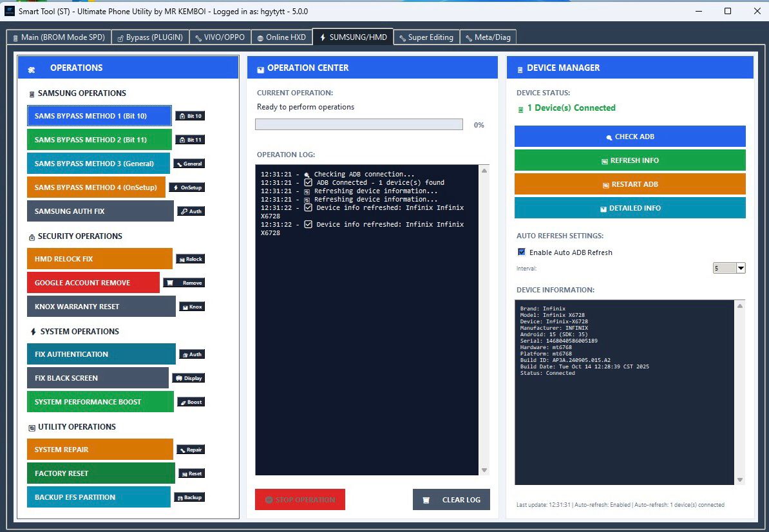
Task: Click the operation progress bar at 0%
Action: pyautogui.click(x=359, y=124)
